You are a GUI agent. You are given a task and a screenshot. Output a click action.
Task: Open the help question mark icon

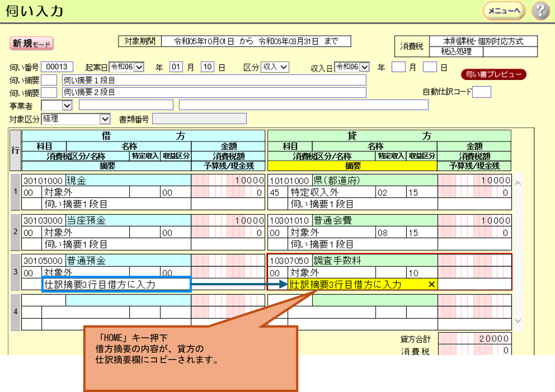(x=540, y=11)
